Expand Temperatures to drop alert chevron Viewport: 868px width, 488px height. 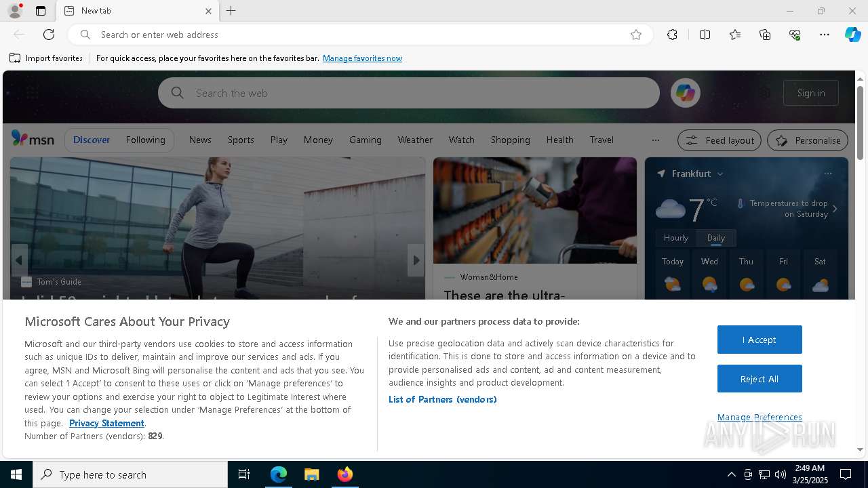click(835, 209)
